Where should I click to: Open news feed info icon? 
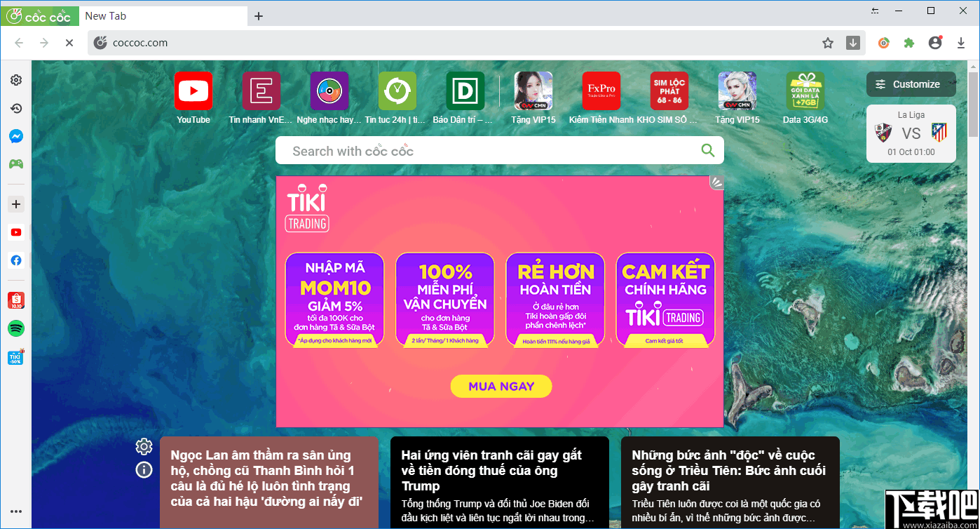point(144,470)
